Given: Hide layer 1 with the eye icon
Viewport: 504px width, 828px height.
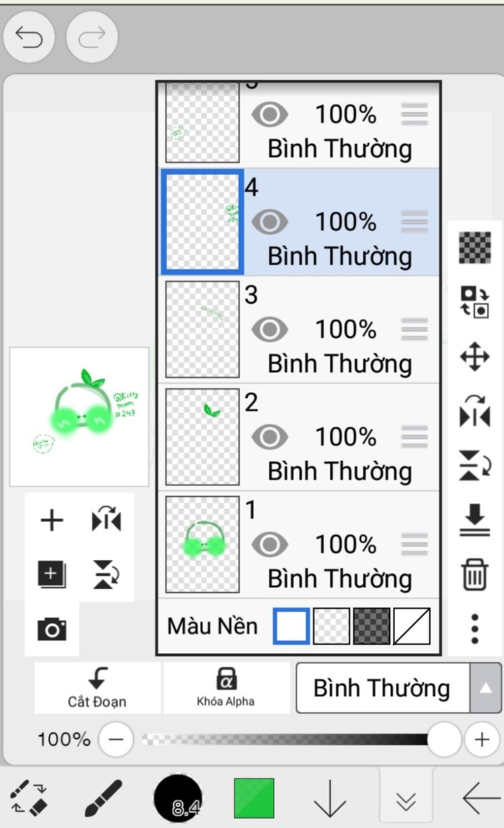Looking at the screenshot, I should (x=270, y=544).
